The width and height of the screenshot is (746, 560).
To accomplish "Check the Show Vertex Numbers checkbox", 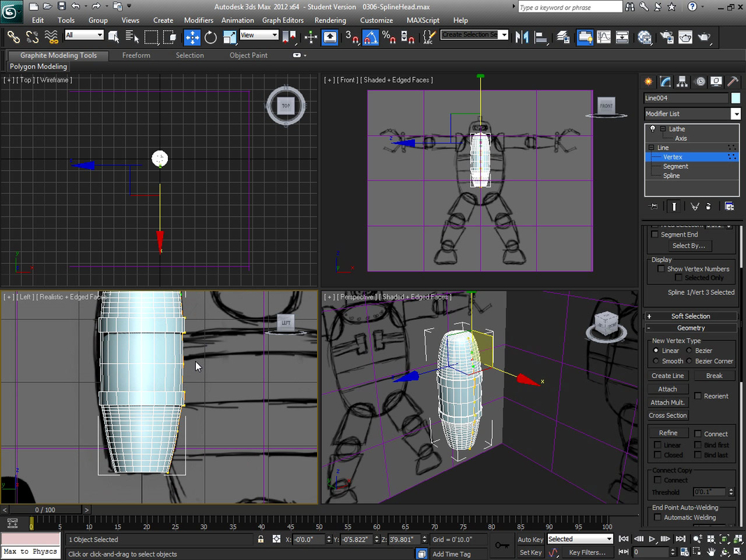I will tap(661, 269).
